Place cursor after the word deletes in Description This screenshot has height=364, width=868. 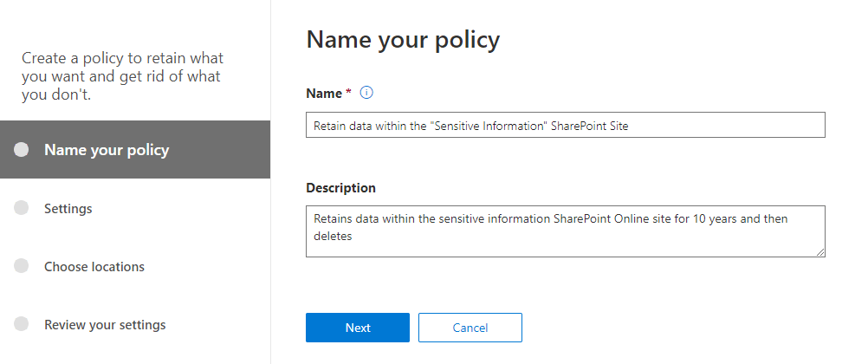pos(353,236)
